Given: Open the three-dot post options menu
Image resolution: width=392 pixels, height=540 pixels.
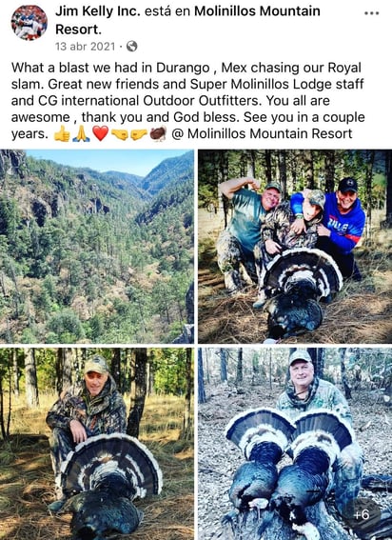Looking at the screenshot, I should [x=372, y=13].
